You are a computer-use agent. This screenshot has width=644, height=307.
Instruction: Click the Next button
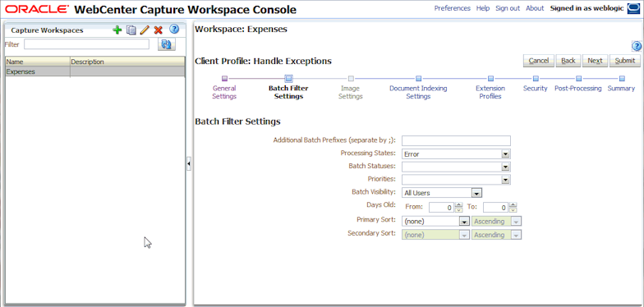595,61
